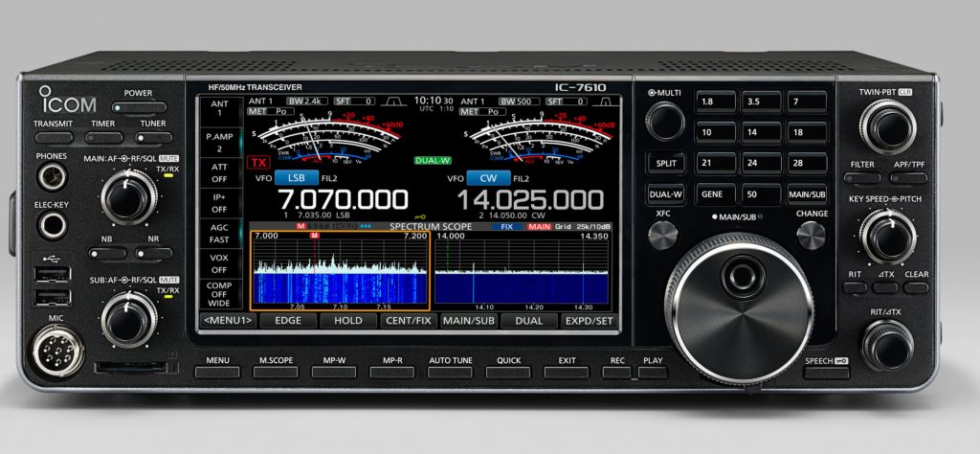Tap the EDGE scope softkey
This screenshot has width=980, height=454.
pos(287,320)
